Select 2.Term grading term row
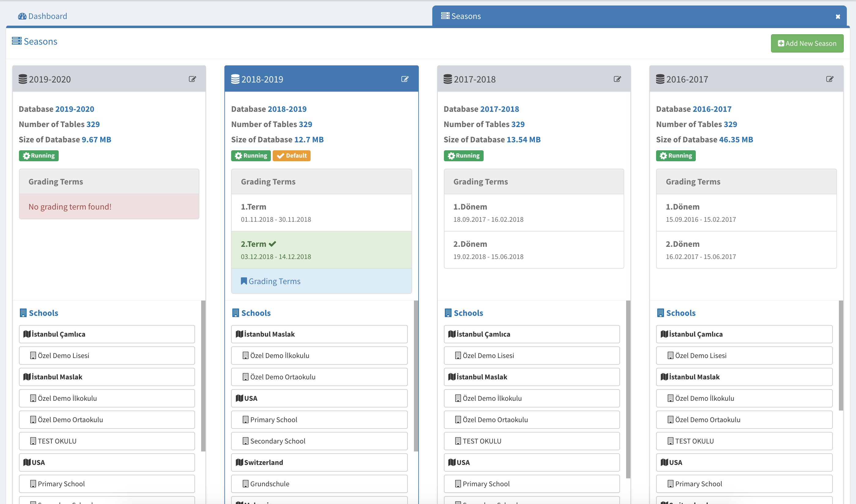 321,250
